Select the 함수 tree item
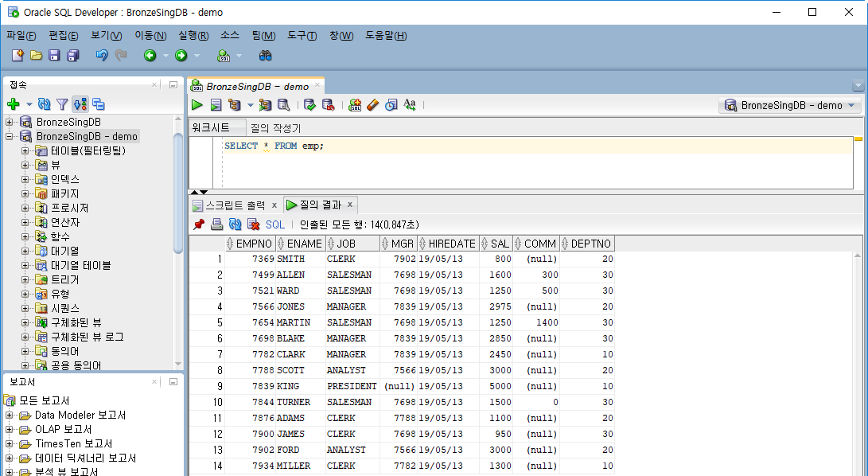Image resolution: width=868 pixels, height=476 pixels. pos(60,236)
